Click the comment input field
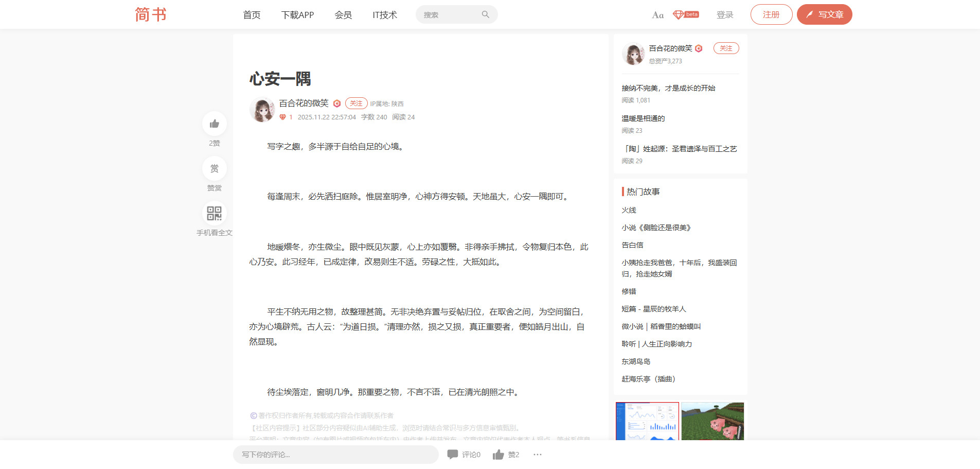The height and width of the screenshot is (469, 980). point(335,455)
